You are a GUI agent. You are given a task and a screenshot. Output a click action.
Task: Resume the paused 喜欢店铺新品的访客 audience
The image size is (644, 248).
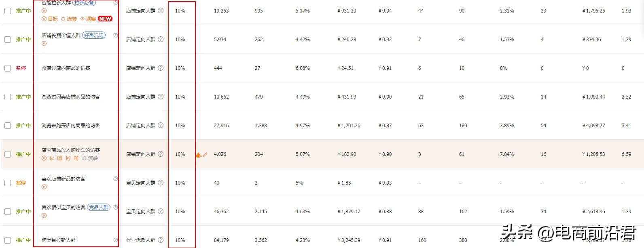pyautogui.click(x=44, y=187)
